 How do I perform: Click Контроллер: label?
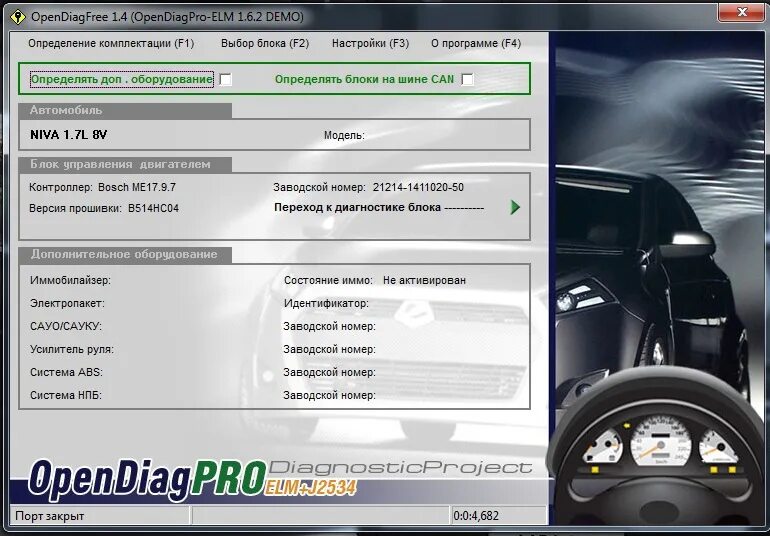[x=61, y=187]
